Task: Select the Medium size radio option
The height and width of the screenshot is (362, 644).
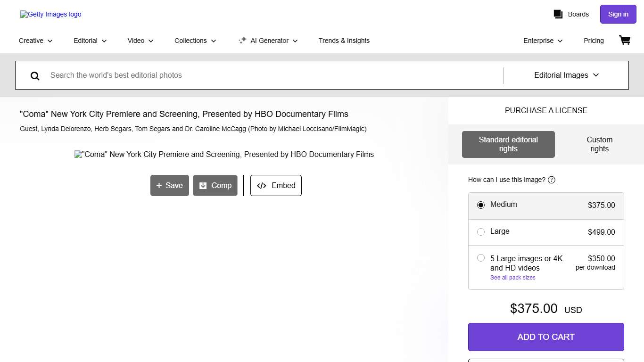Action: (481, 205)
